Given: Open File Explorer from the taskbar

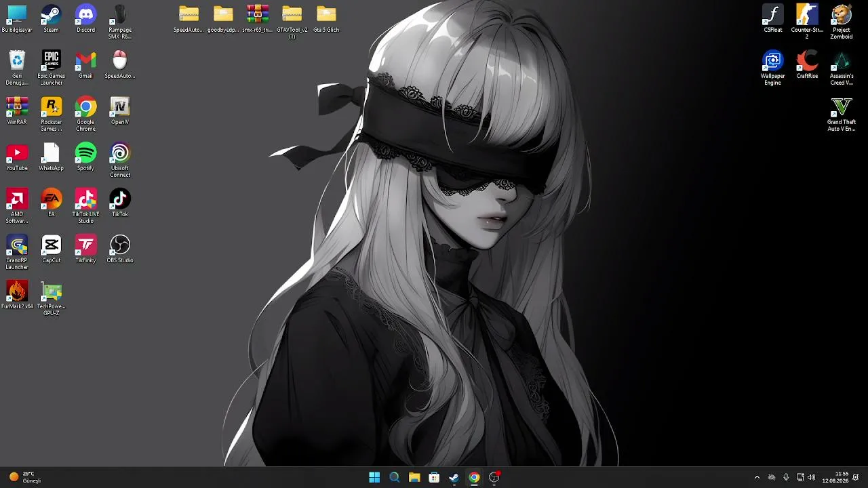Looking at the screenshot, I should click(414, 477).
